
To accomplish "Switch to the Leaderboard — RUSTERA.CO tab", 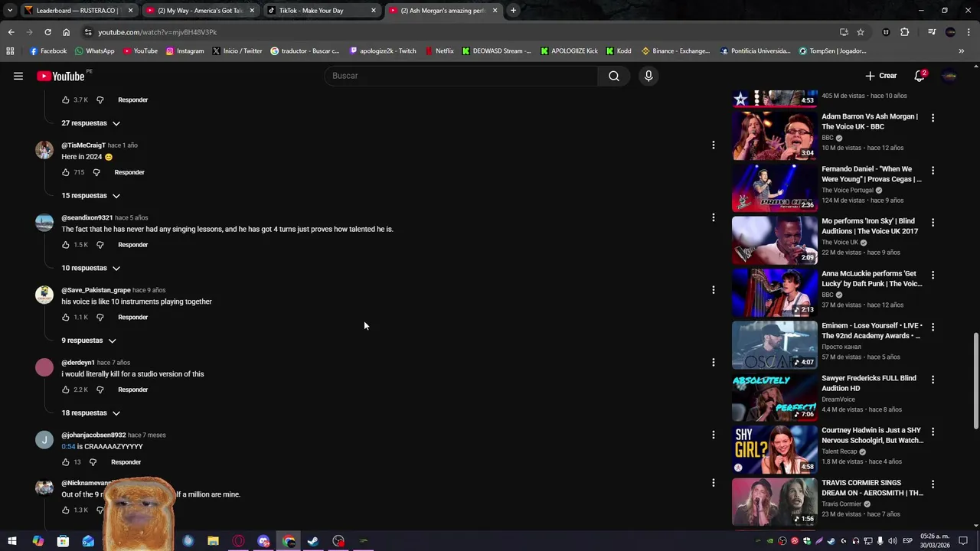I will [x=77, y=11].
